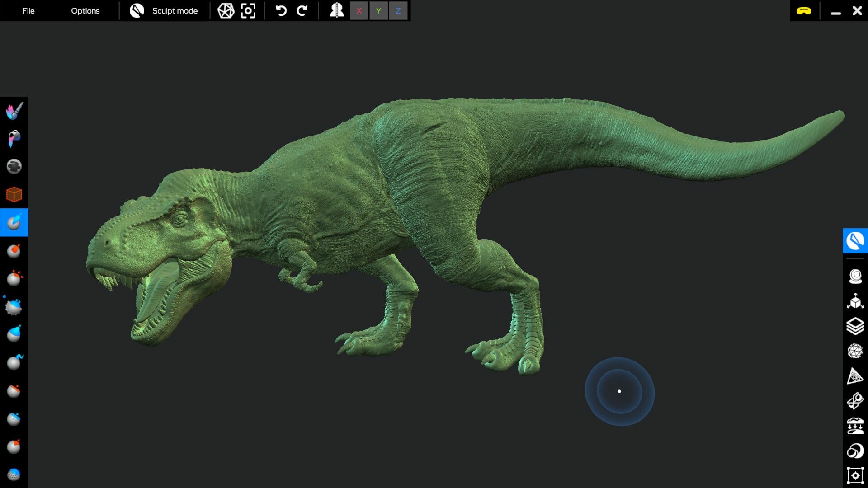This screenshot has width=868, height=488.
Task: Select the Paint brush tool
Action: tap(14, 112)
